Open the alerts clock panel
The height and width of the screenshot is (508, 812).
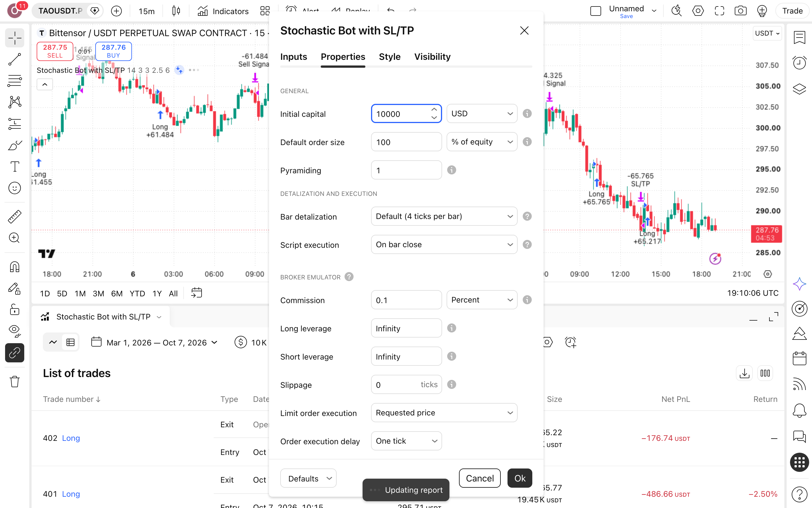click(799, 63)
